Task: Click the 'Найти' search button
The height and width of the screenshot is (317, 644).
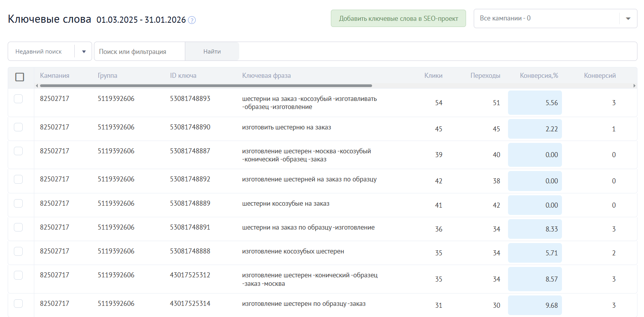Action: pos(212,51)
